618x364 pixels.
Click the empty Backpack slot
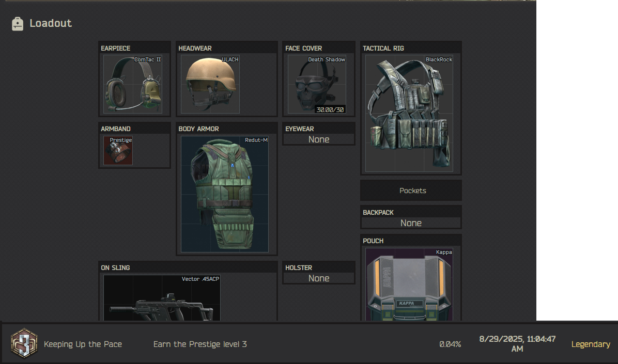(x=411, y=223)
